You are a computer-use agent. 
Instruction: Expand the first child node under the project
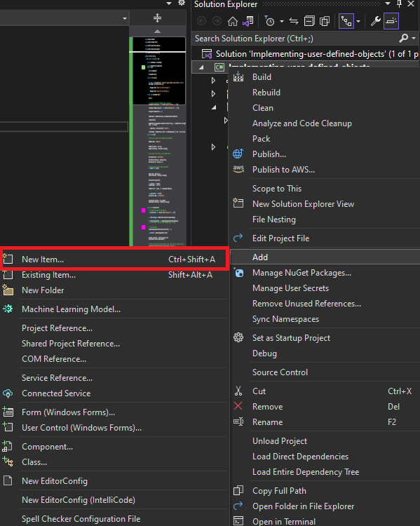(x=213, y=80)
